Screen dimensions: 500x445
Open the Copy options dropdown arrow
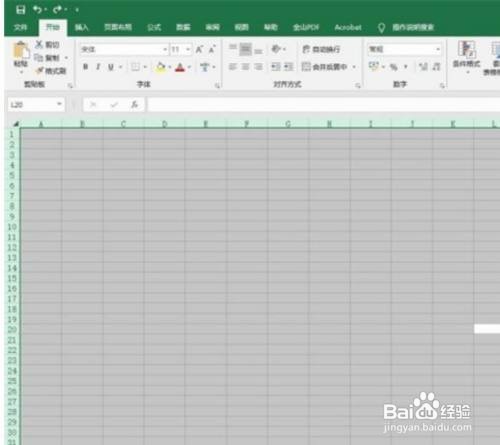coord(66,58)
